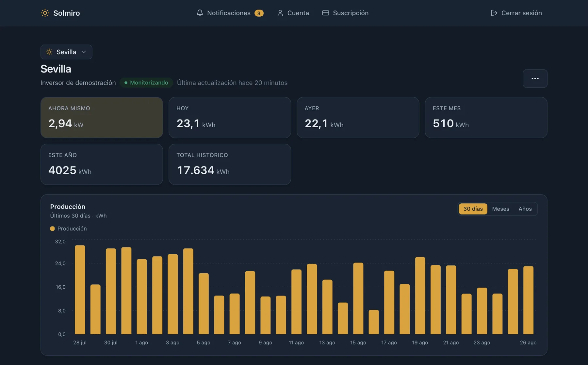Click the subscription card icon
This screenshot has height=365, width=588.
coord(326,13)
